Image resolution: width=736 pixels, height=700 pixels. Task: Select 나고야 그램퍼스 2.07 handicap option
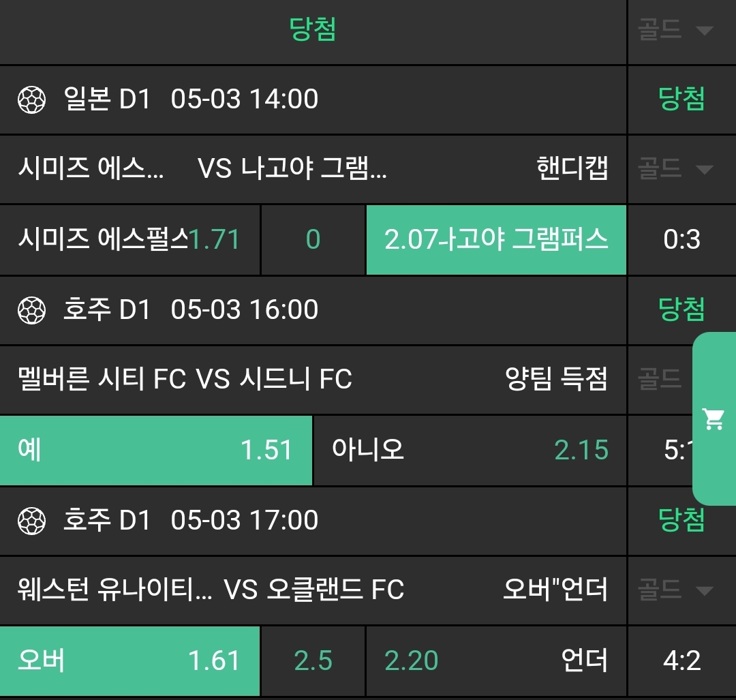[496, 240]
